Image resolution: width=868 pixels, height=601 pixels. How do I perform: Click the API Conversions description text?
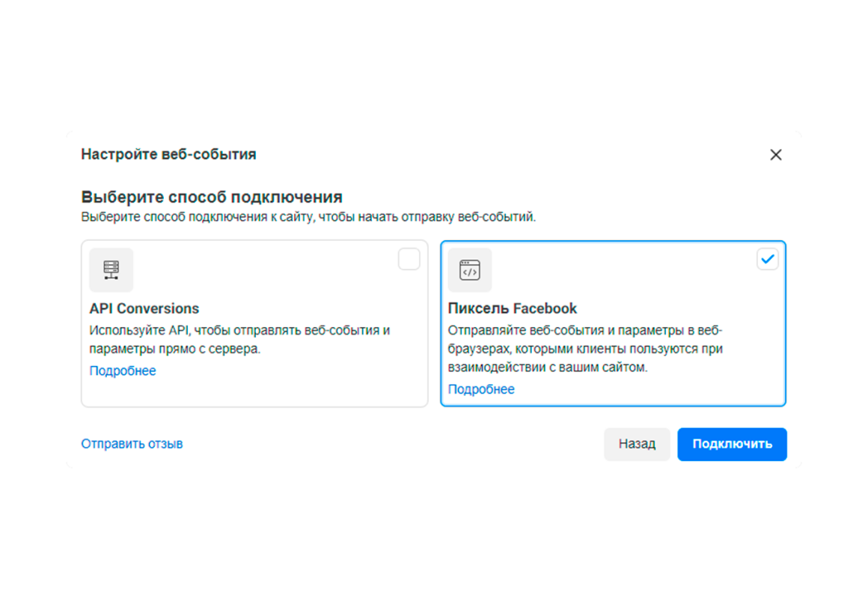coord(239,340)
